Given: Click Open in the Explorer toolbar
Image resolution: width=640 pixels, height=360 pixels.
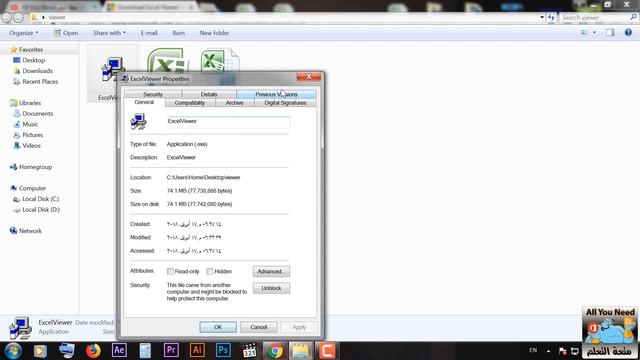Looking at the screenshot, I should [x=66, y=33].
